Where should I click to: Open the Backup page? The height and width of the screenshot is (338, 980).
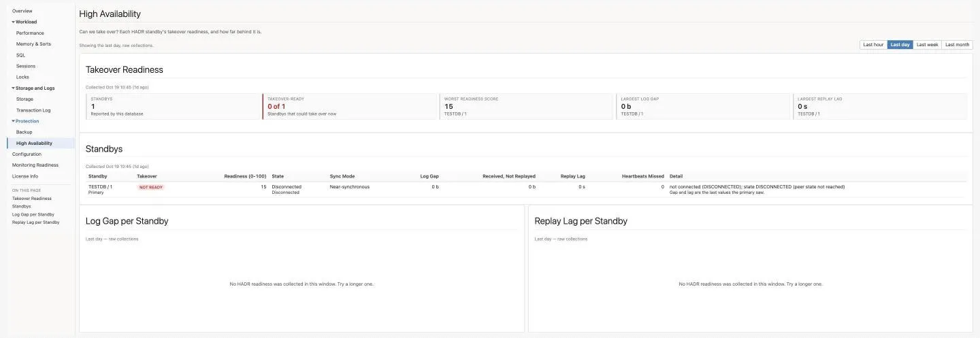pos(24,132)
